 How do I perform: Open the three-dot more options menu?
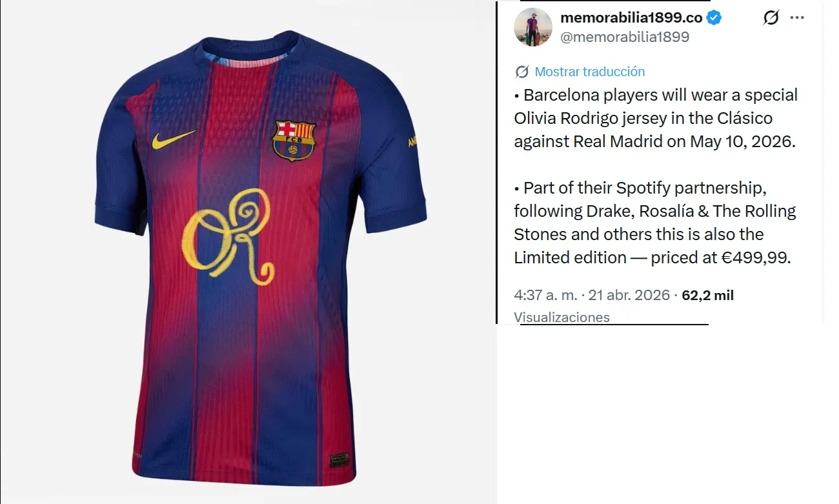[x=798, y=18]
